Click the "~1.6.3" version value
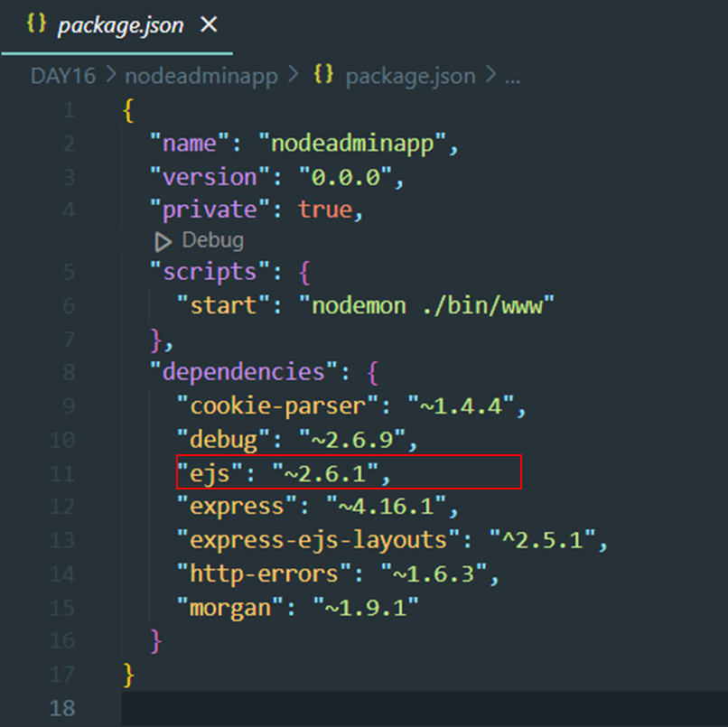The image size is (728, 727). tap(434, 573)
